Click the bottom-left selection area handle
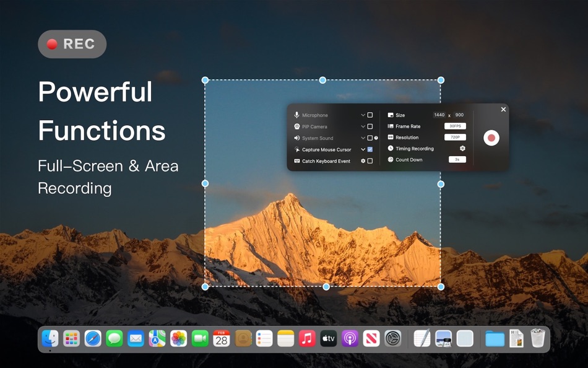588x368 pixels. coord(205,287)
